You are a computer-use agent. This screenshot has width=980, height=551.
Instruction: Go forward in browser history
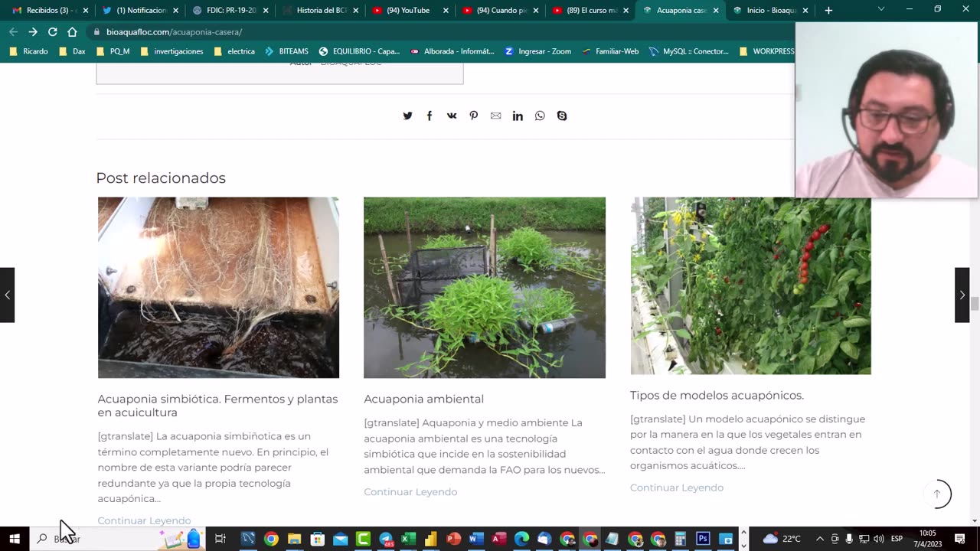coord(32,32)
